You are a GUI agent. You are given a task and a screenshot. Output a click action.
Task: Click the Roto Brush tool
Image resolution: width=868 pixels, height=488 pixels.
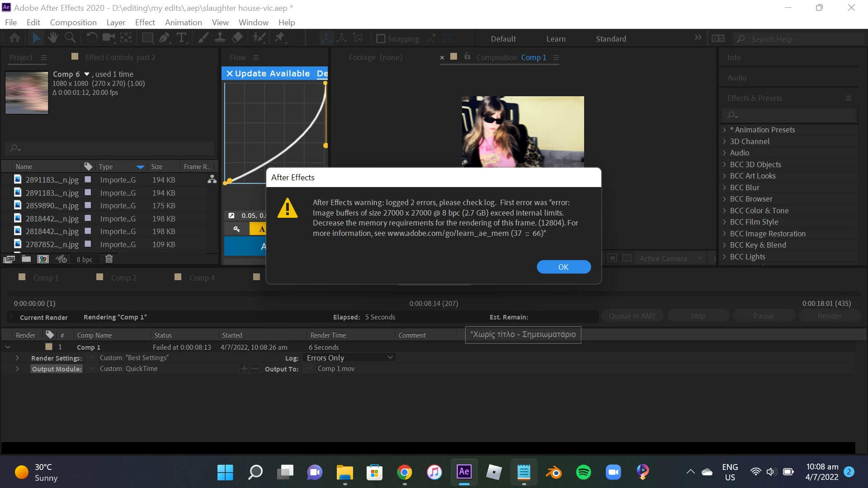pyautogui.click(x=259, y=38)
